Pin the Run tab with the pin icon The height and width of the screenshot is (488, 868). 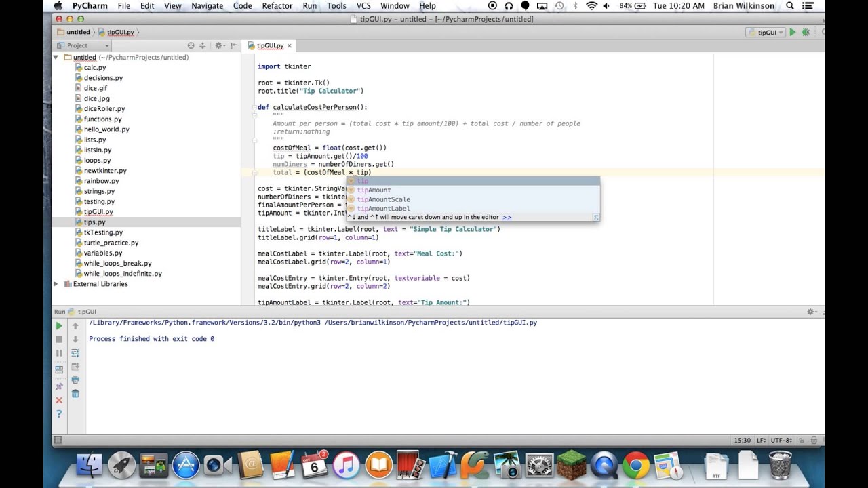[59, 386]
